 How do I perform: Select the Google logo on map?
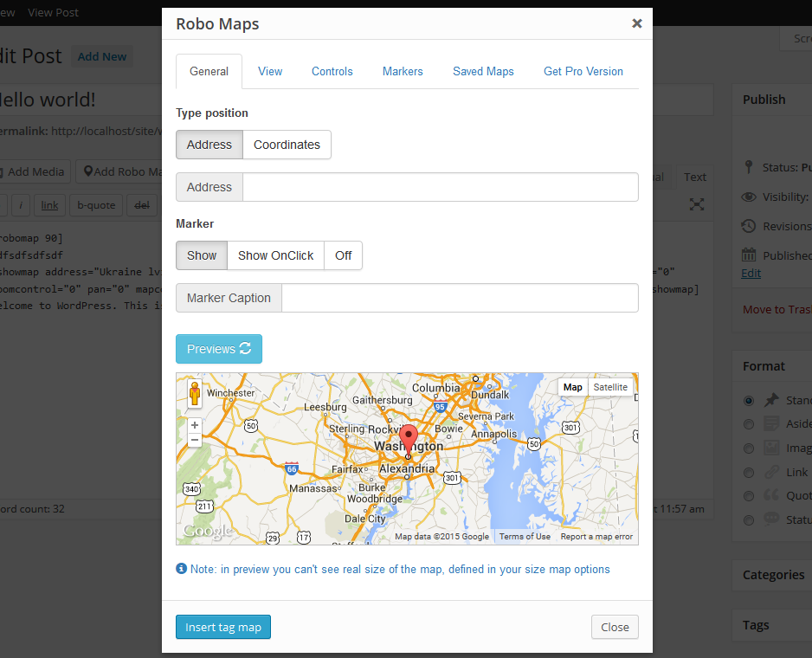[208, 531]
